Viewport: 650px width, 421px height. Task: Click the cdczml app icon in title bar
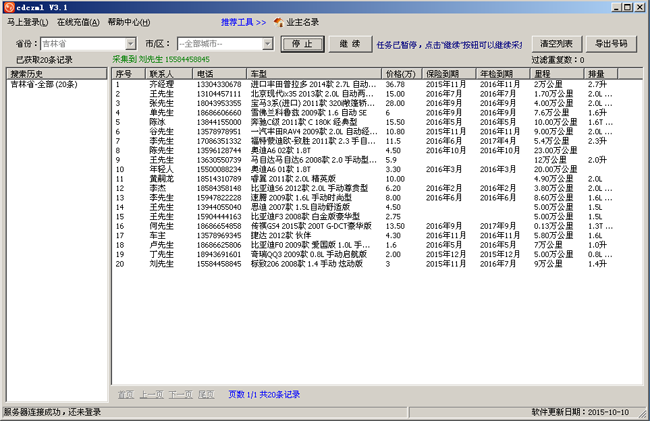(8, 6)
